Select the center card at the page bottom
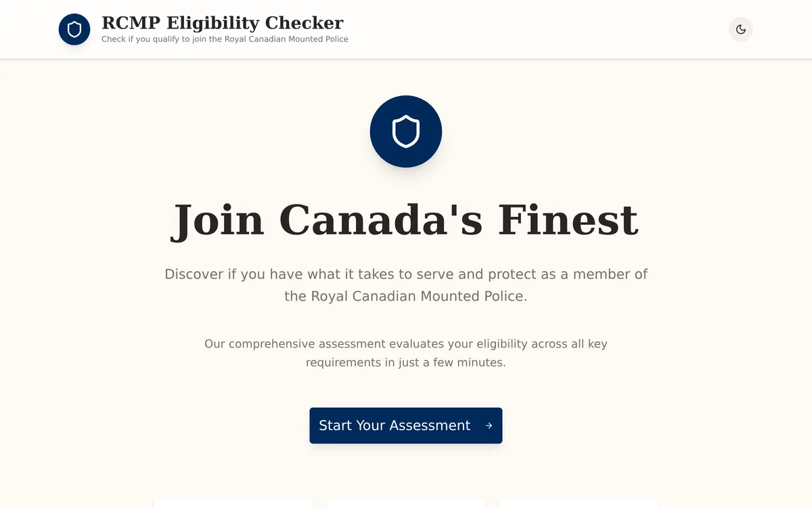This screenshot has width=812, height=508. (405, 504)
